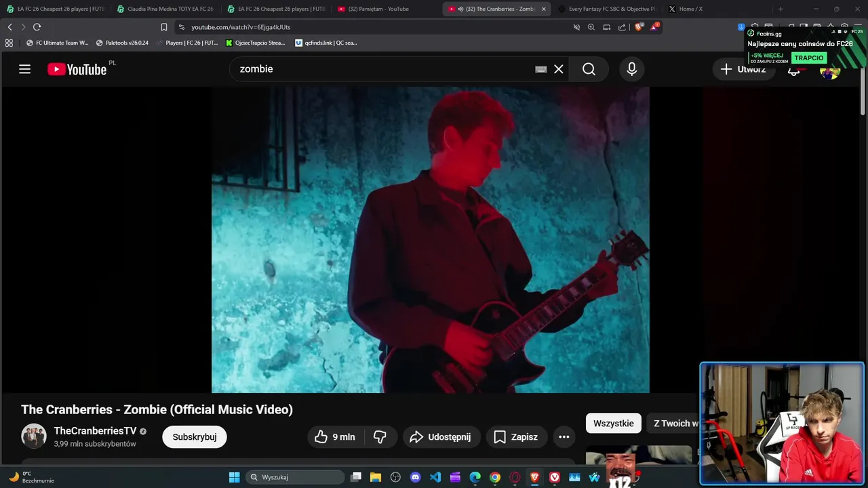Select the Z Twoich filter chip
The width and height of the screenshot is (868, 488).
[674, 424]
